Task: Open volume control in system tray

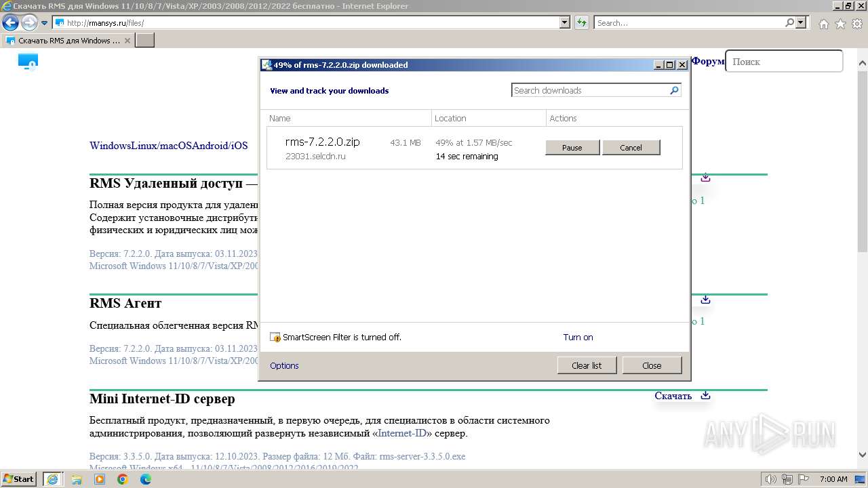Action: tap(771, 479)
